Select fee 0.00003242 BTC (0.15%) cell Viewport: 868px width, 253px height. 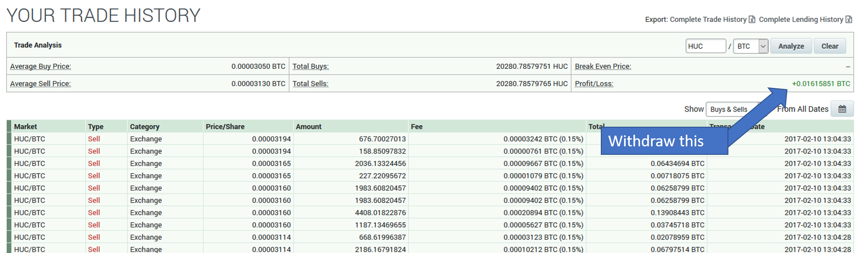[x=543, y=139]
